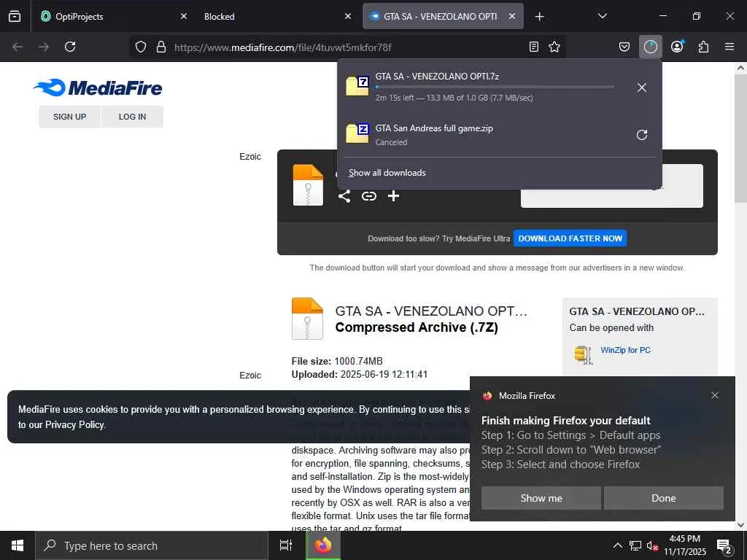Viewport: 747px width, 560px height.
Task: Save page to Pocket
Action: 624,47
